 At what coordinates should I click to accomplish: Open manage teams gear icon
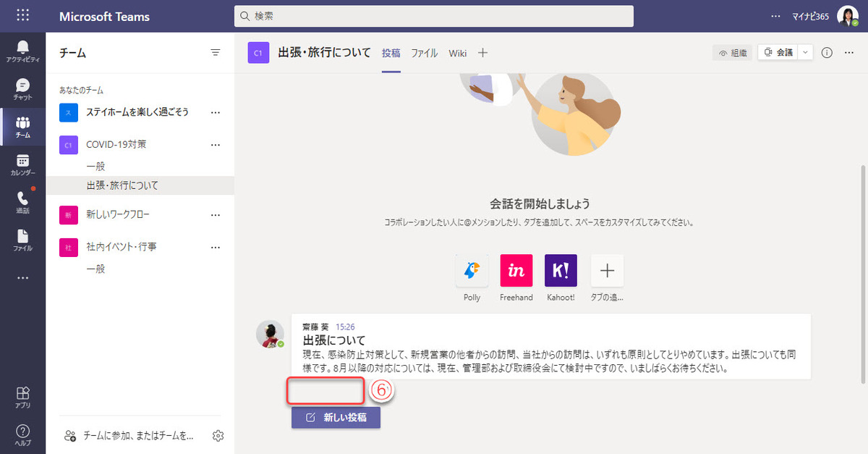[x=218, y=435]
